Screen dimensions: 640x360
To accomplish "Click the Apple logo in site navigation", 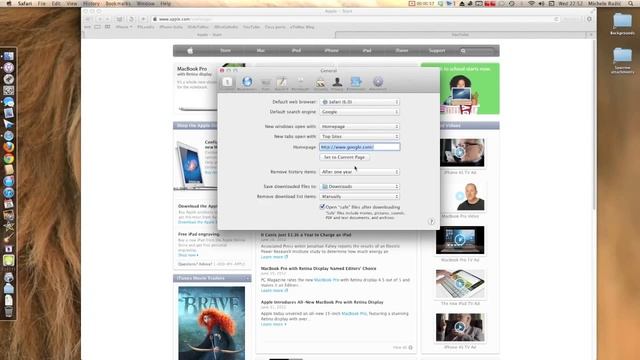I will coord(190,51).
